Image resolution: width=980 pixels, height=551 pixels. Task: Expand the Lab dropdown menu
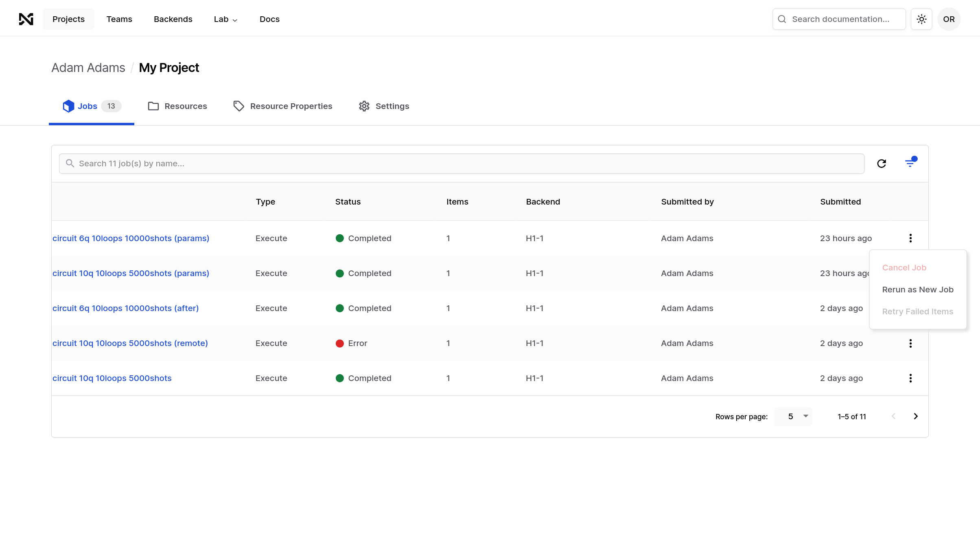coord(225,19)
